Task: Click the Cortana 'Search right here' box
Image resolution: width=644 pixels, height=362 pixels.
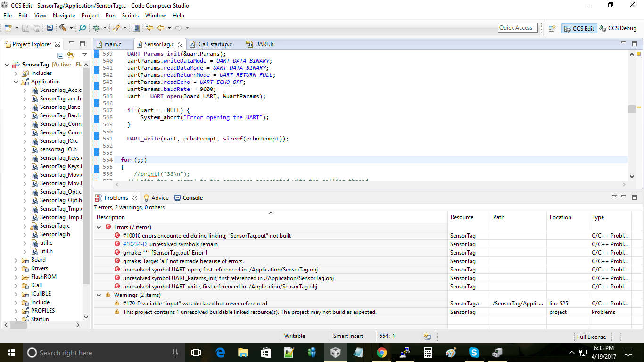Action: click(x=104, y=353)
